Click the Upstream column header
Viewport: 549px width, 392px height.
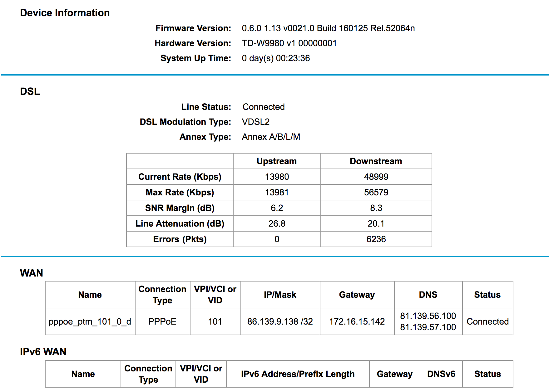click(276, 161)
